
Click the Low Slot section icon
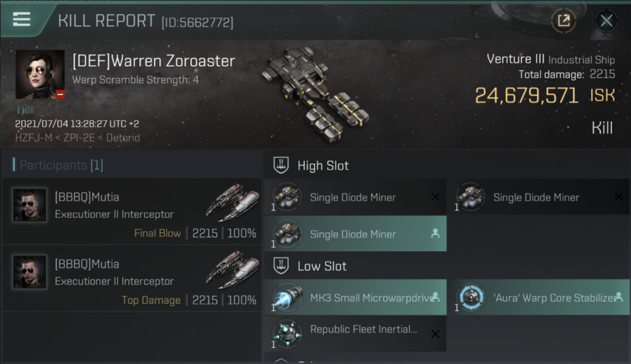pyautogui.click(x=282, y=266)
